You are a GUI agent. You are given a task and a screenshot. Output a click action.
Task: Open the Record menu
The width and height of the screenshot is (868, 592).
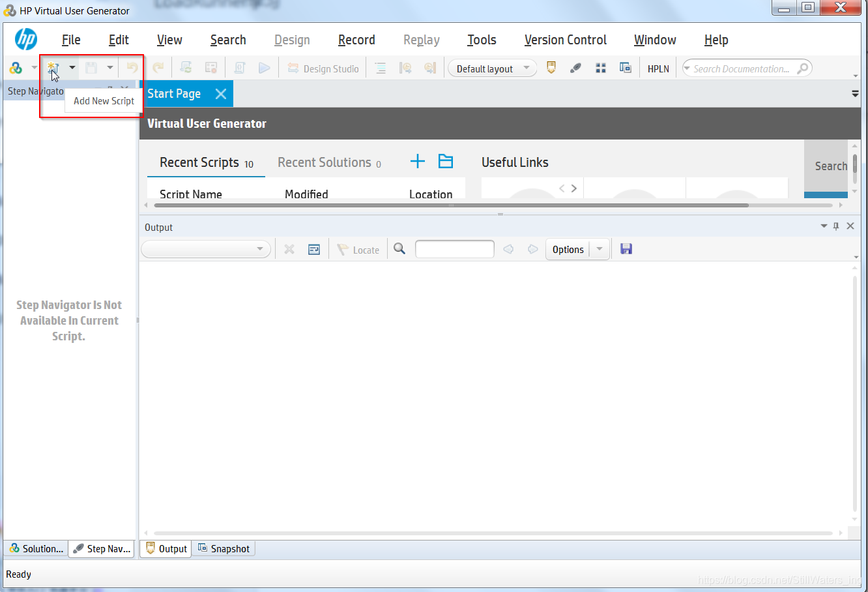[x=356, y=40]
